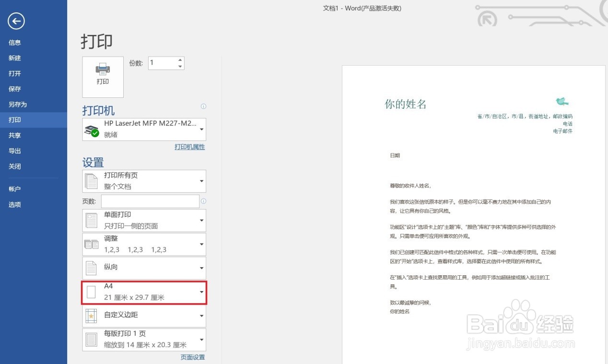The width and height of the screenshot is (608, 364).
Task: Increase 份数 using the up stepper arrow
Action: (180, 59)
